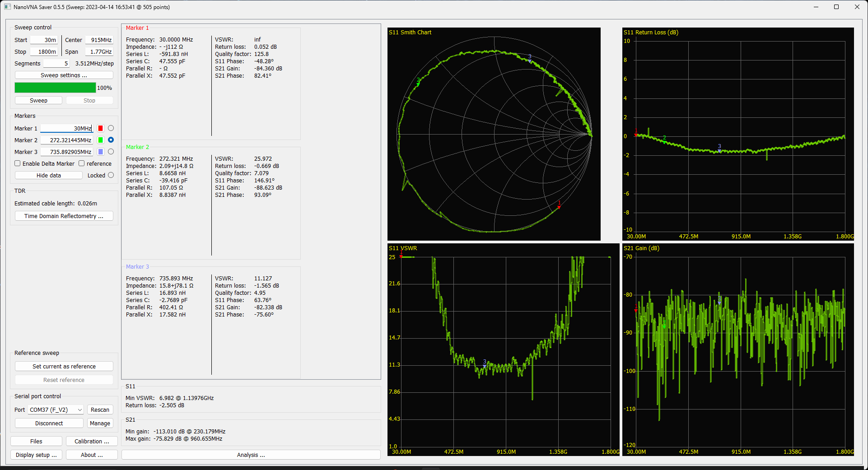Click the Marker 1 data panel heading
868x470 pixels.
[137, 28]
